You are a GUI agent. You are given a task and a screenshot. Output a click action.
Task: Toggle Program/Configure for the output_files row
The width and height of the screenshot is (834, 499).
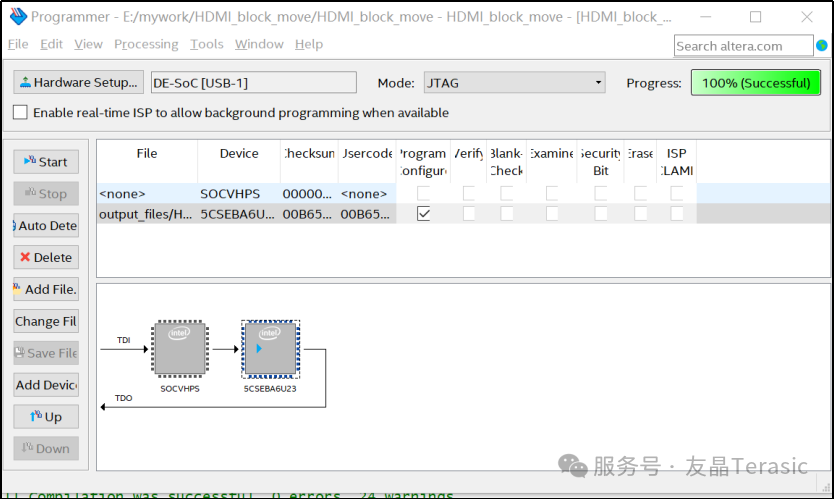[x=423, y=214]
